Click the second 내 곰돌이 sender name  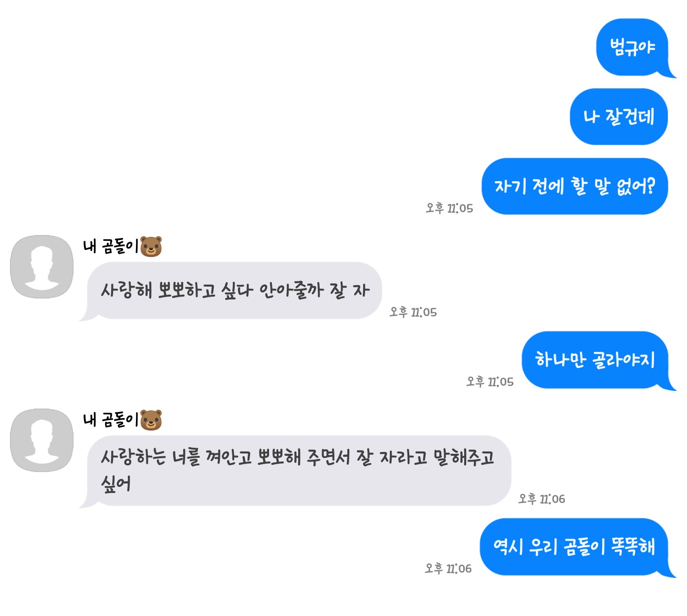click(x=111, y=420)
